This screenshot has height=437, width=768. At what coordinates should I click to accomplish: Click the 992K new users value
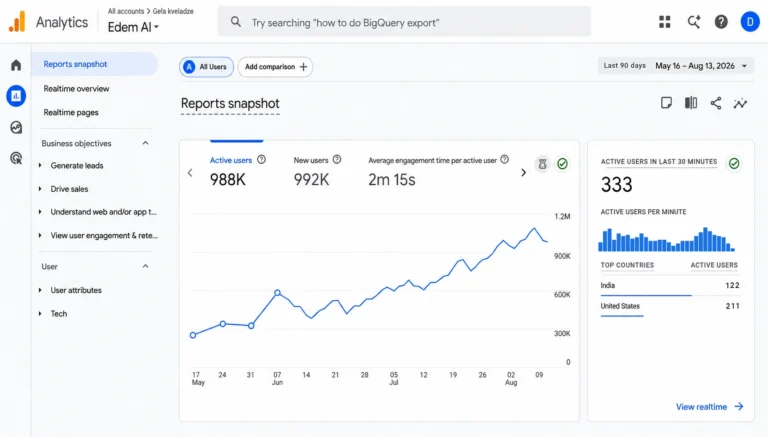coord(311,180)
